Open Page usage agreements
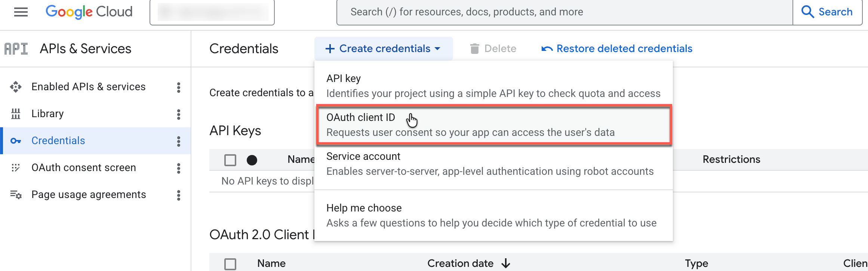 click(x=89, y=195)
